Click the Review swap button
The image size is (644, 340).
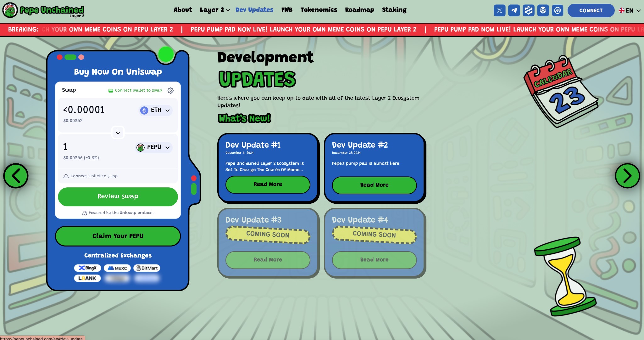click(x=118, y=196)
